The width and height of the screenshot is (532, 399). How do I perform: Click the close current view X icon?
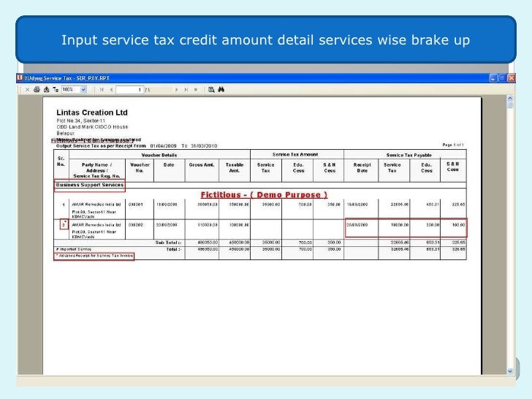(28, 90)
